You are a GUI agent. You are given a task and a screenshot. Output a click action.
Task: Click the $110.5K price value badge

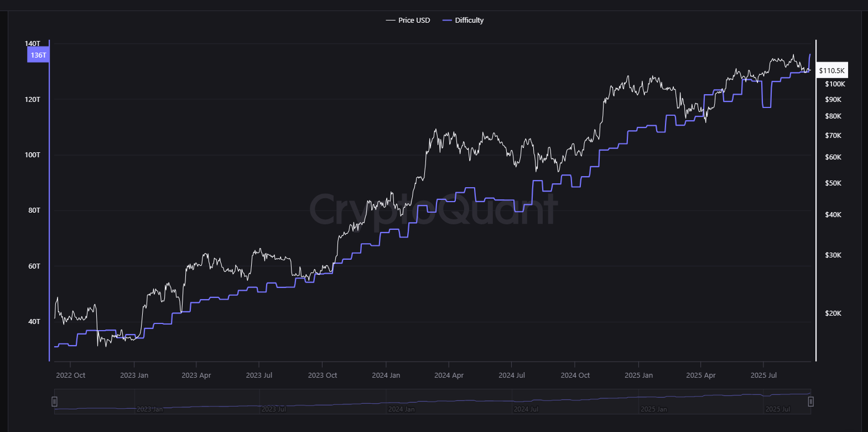pyautogui.click(x=831, y=71)
